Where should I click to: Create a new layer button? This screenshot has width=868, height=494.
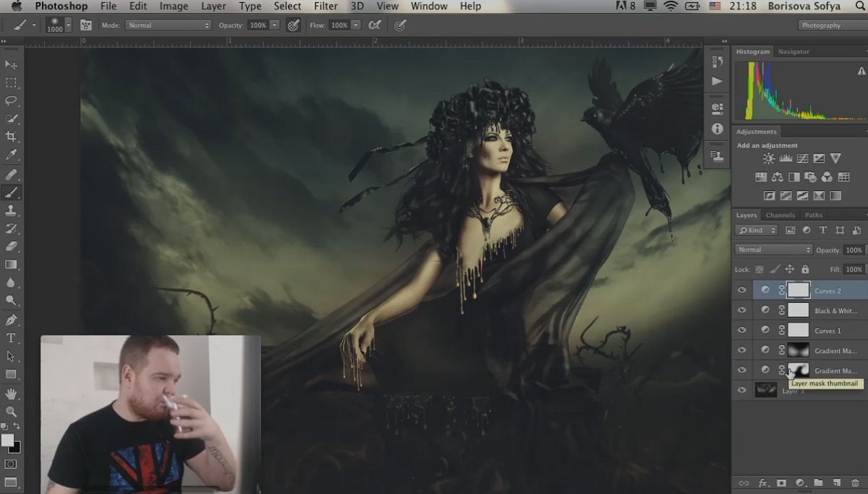point(837,483)
